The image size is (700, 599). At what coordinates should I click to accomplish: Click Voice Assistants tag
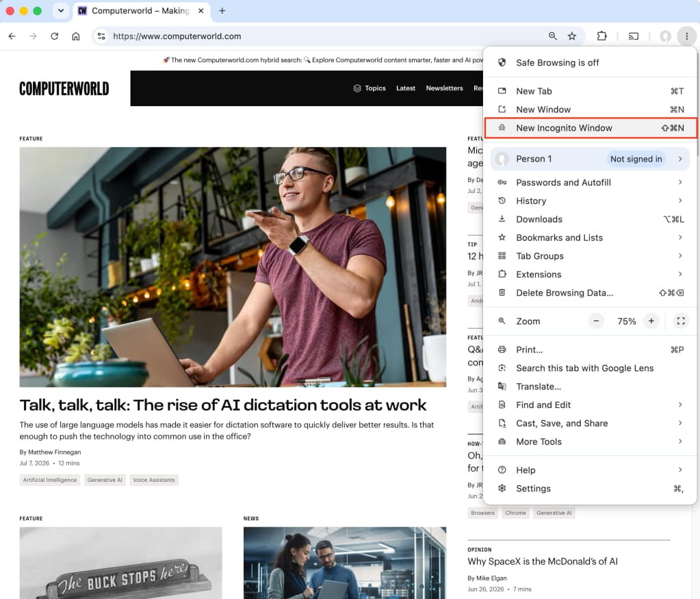(x=154, y=480)
